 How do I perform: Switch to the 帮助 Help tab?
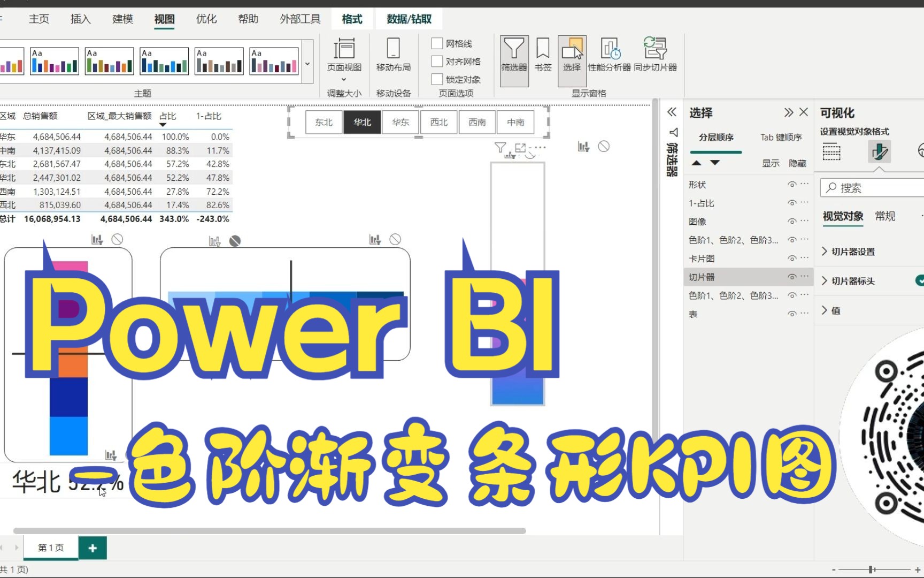pyautogui.click(x=248, y=19)
